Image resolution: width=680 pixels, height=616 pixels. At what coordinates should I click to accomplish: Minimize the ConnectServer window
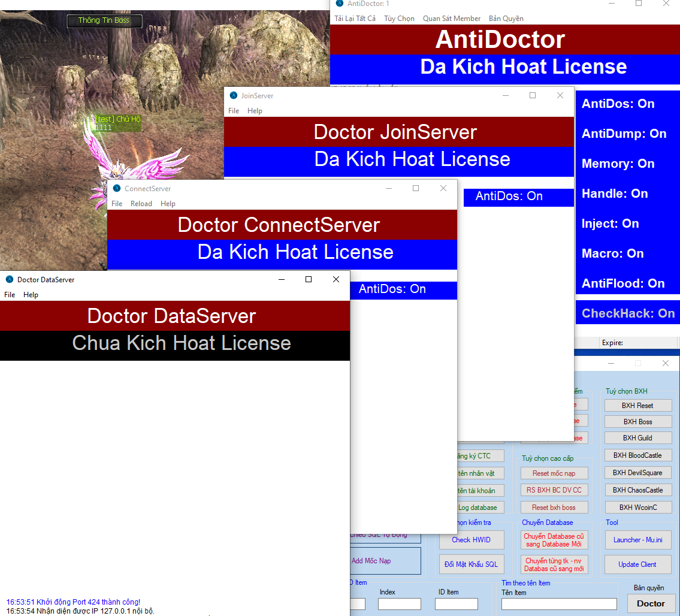[389, 188]
